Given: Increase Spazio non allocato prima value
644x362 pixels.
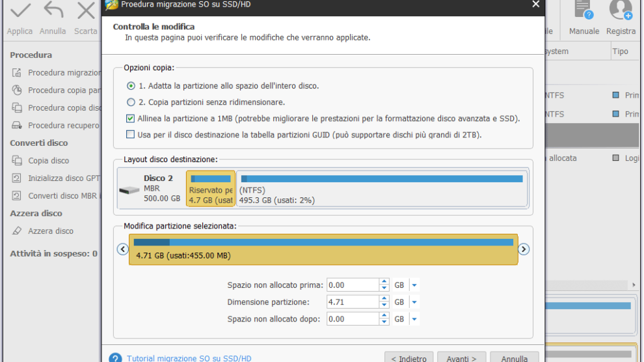Looking at the screenshot, I should 384,282.
